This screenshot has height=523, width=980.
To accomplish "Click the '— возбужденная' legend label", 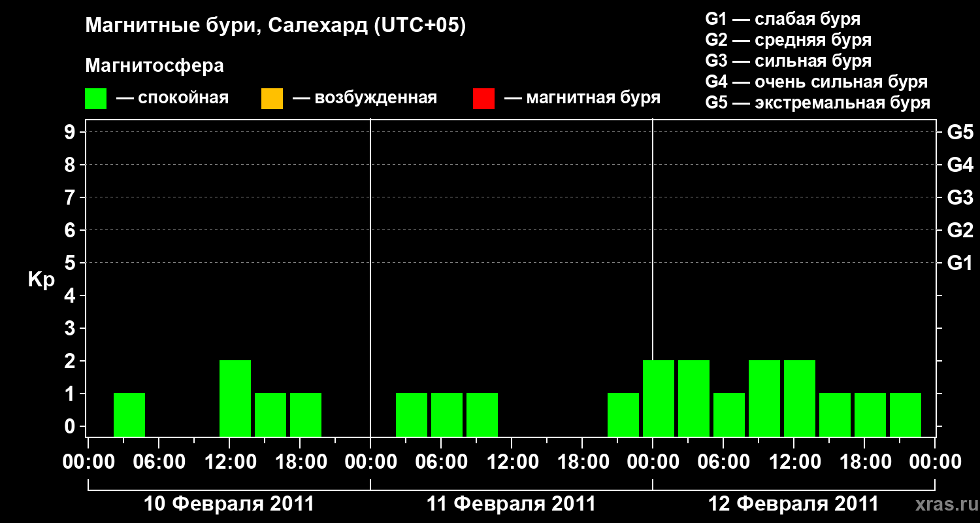I will click(x=365, y=98).
